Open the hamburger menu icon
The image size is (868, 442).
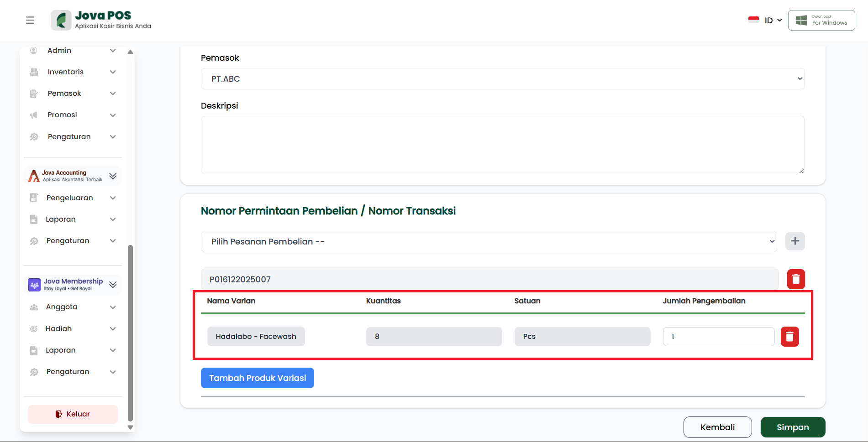click(30, 20)
